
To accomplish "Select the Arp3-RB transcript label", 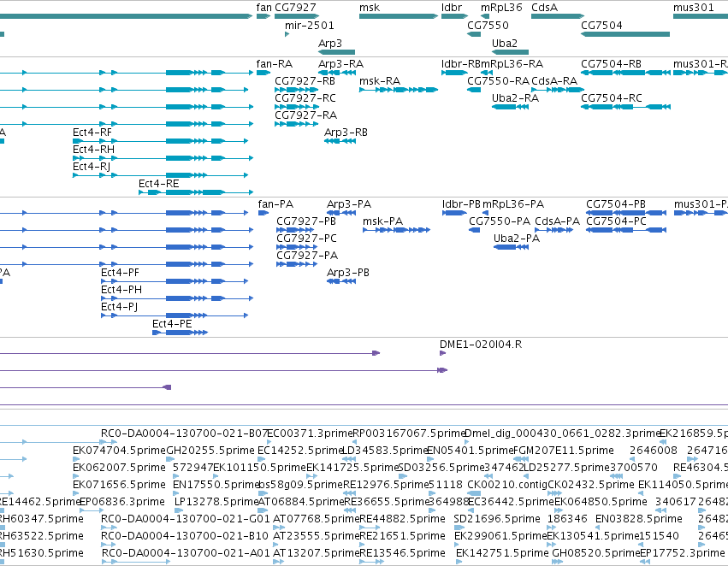I will pyautogui.click(x=346, y=133).
